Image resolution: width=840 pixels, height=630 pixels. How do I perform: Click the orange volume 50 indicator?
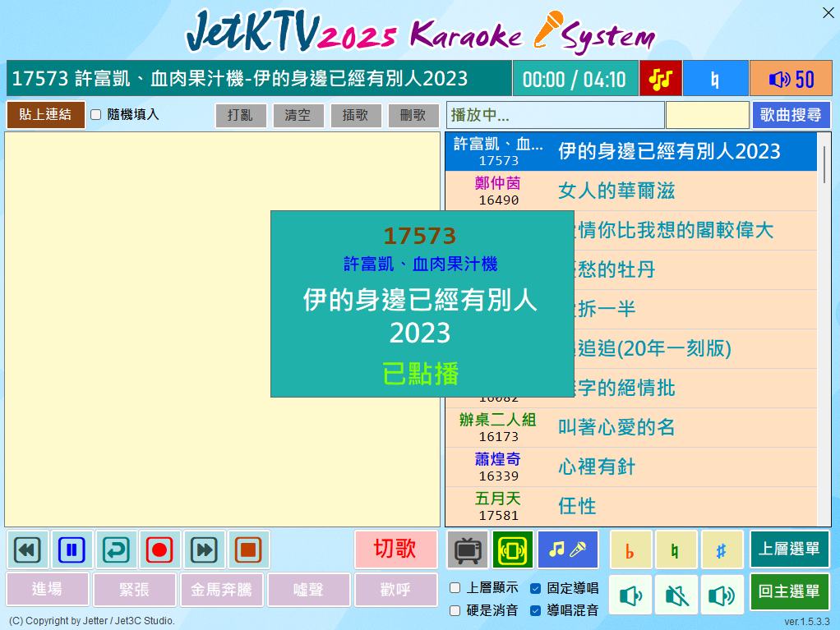(791, 79)
